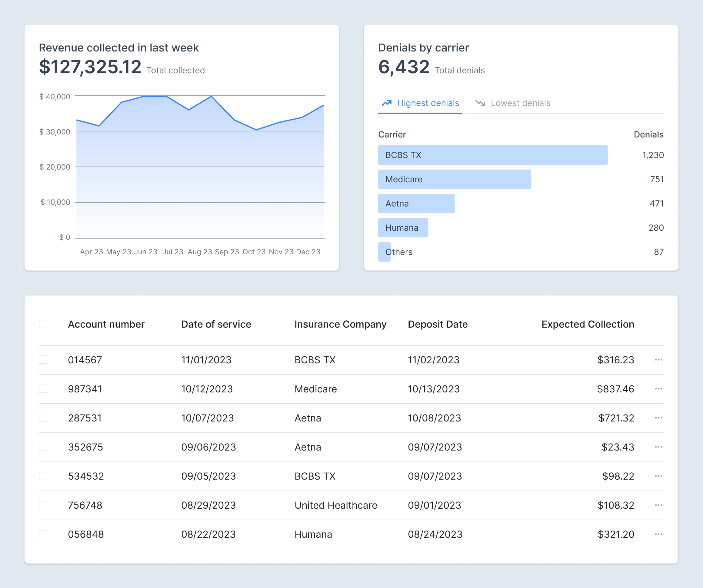The width and height of the screenshot is (703, 588).
Task: Open more options for account 352675
Action: (658, 447)
